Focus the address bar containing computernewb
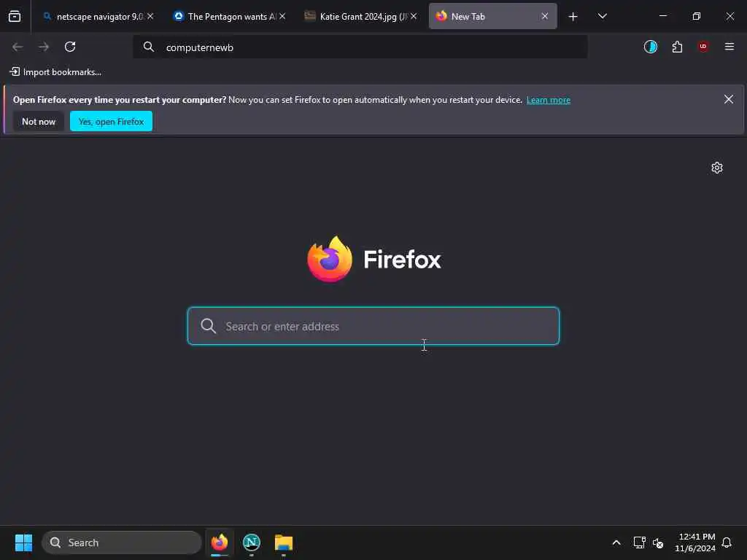 360,47
